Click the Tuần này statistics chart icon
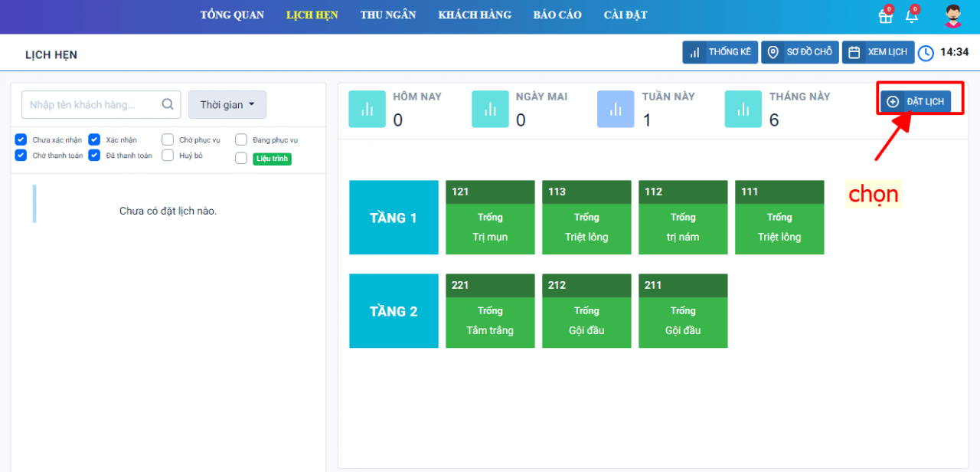This screenshot has width=980, height=472. [x=616, y=109]
